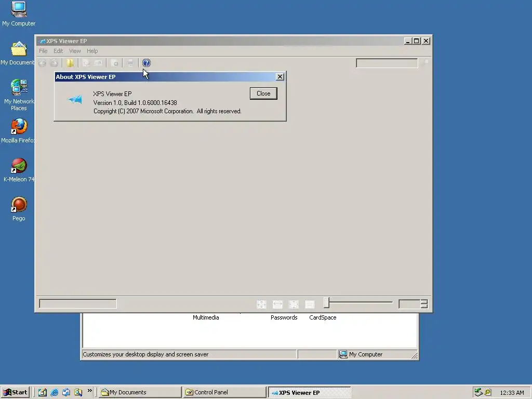
Task: Click the search field in XPS Viewer toolbar
Action: pyautogui.click(x=387, y=63)
